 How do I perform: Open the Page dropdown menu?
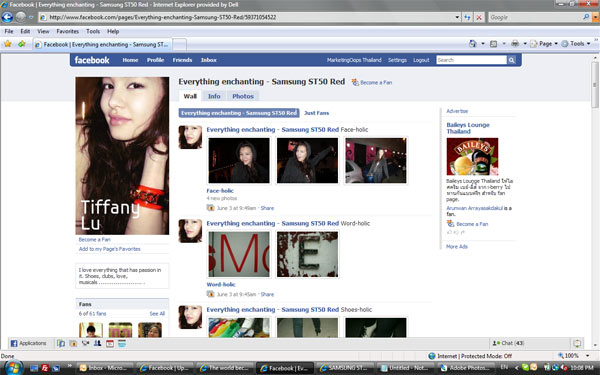click(544, 44)
